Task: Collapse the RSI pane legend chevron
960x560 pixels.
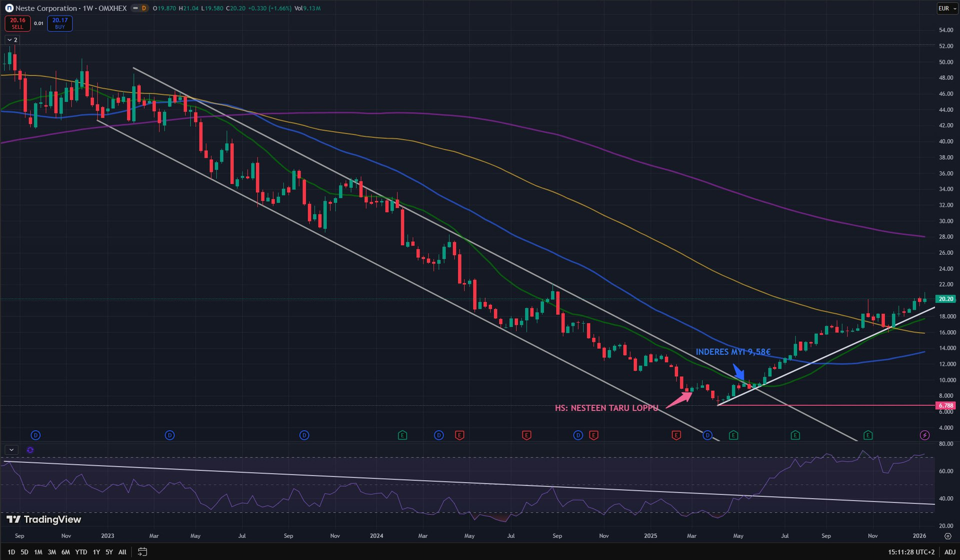Action: pyautogui.click(x=11, y=450)
